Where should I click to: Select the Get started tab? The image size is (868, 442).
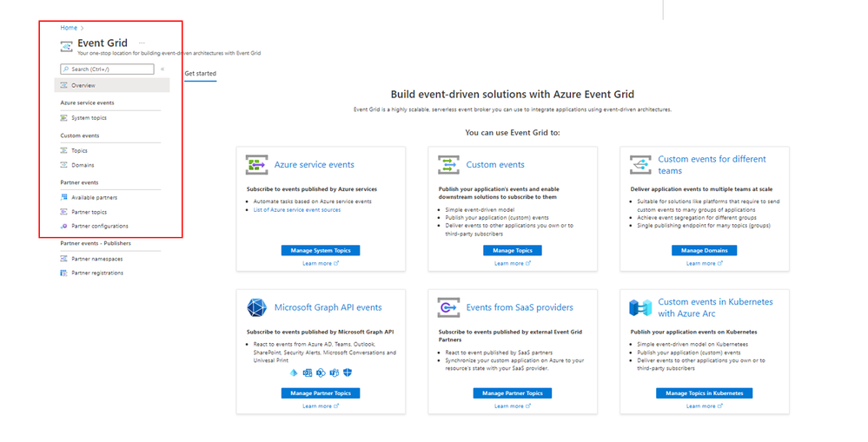[201, 74]
